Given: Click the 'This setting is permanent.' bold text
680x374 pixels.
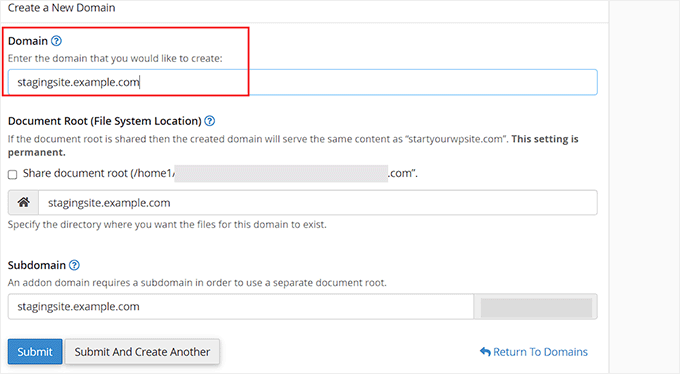Looking at the screenshot, I should pyautogui.click(x=293, y=146).
